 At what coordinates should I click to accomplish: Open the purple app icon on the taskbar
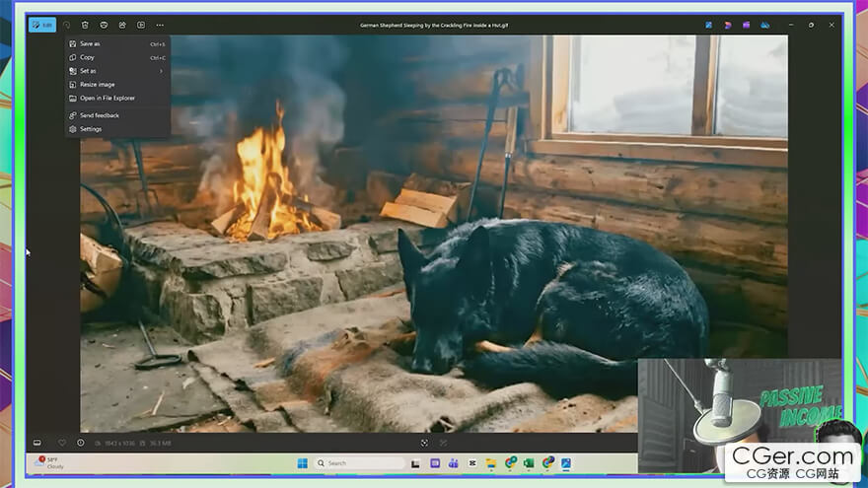[435, 463]
